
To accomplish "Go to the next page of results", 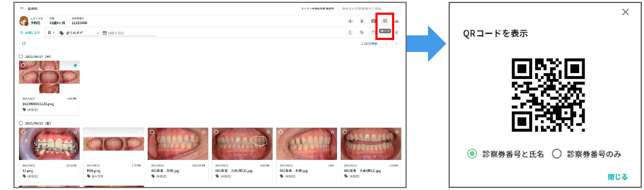I will click(396, 43).
